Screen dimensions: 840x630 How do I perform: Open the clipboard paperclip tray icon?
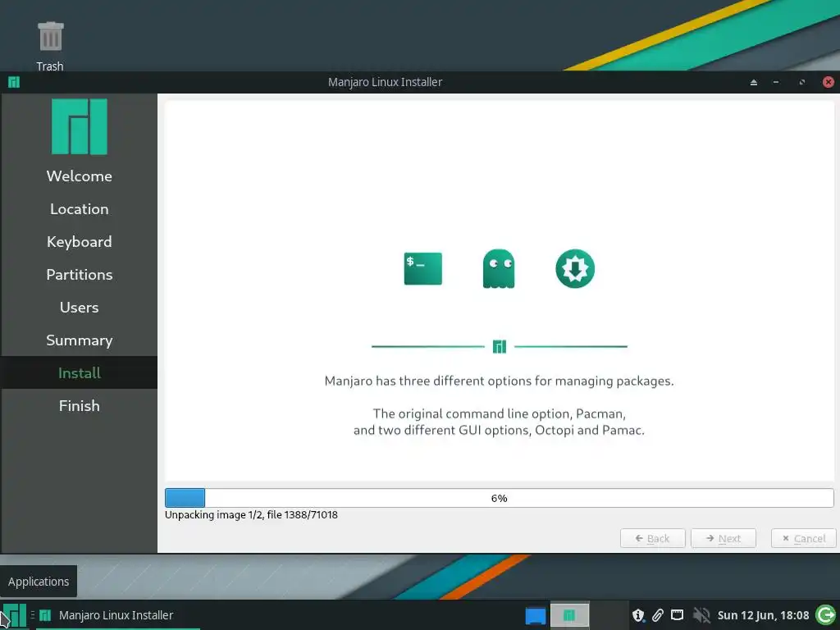pos(657,615)
